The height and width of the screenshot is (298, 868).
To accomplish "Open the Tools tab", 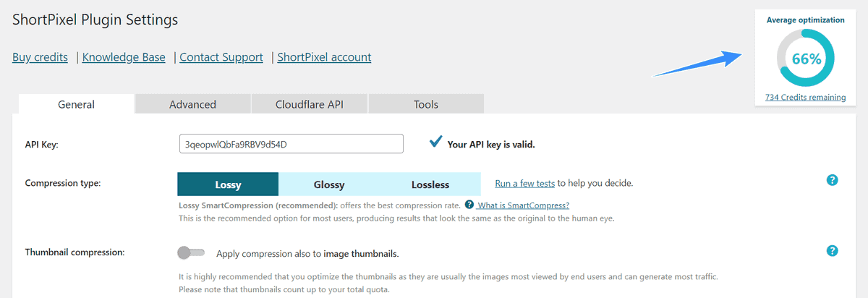I will (426, 104).
